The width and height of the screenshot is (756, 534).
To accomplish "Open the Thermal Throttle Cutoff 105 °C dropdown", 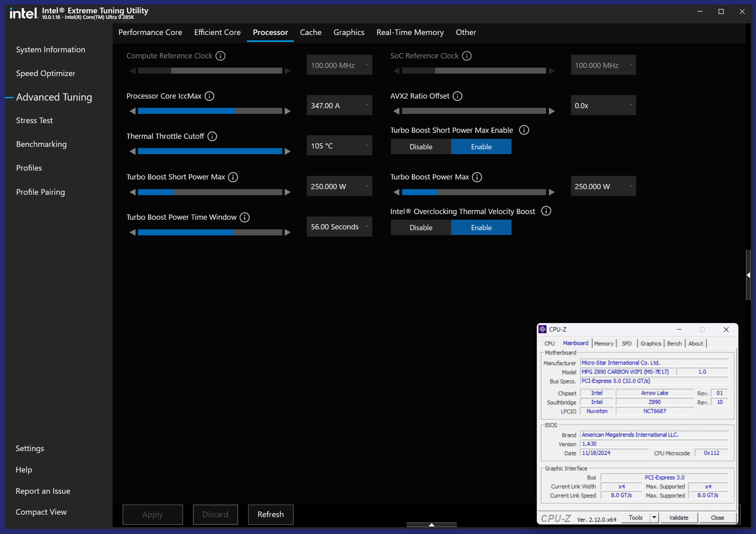I will tap(339, 145).
